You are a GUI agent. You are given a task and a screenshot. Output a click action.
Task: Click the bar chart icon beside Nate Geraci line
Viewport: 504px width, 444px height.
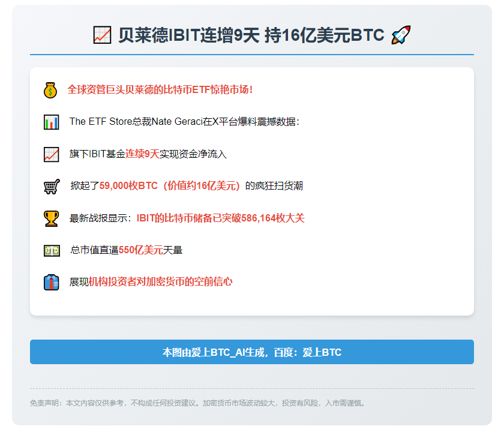pyautogui.click(x=52, y=122)
